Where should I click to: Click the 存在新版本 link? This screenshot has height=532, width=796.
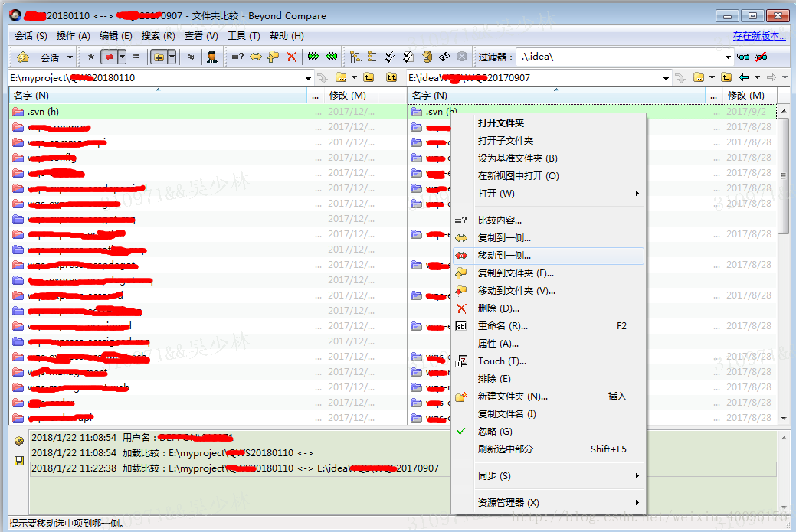point(759,36)
